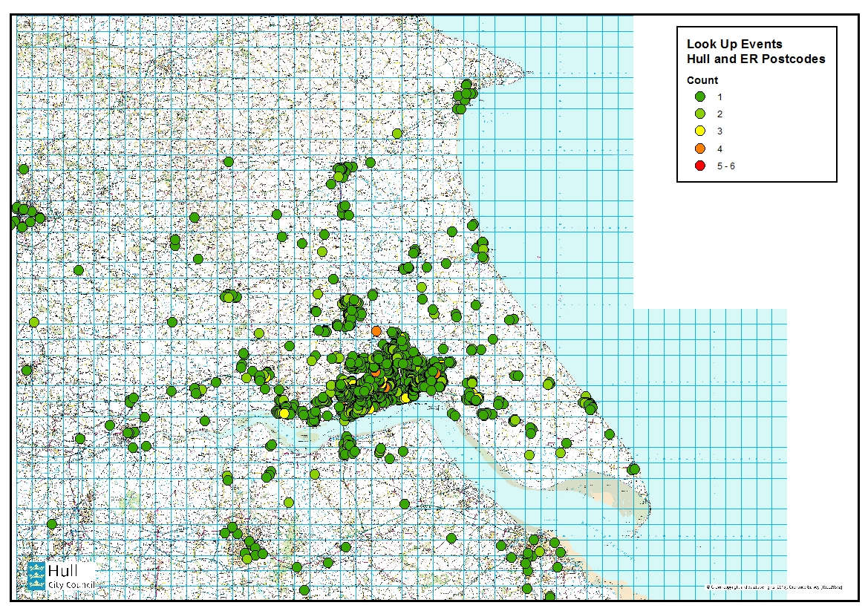Click the marker cluster at the far left edge
The height and width of the screenshot is (614, 868).
pos(25,217)
